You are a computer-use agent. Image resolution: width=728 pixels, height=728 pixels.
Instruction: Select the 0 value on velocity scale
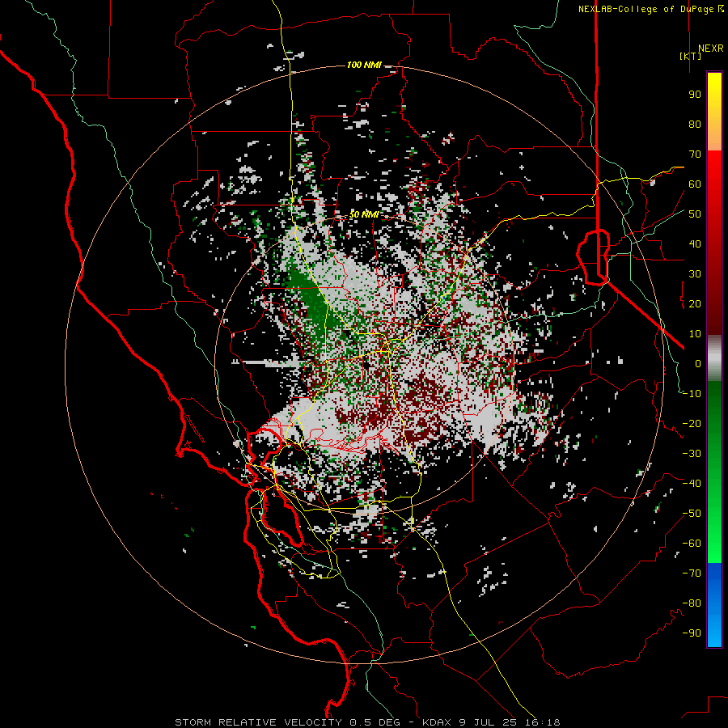click(698, 363)
